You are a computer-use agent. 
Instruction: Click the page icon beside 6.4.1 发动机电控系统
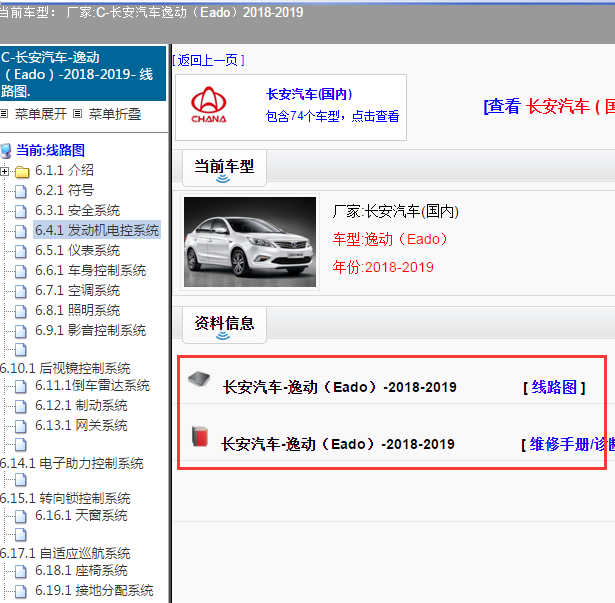pyautogui.click(x=20, y=231)
